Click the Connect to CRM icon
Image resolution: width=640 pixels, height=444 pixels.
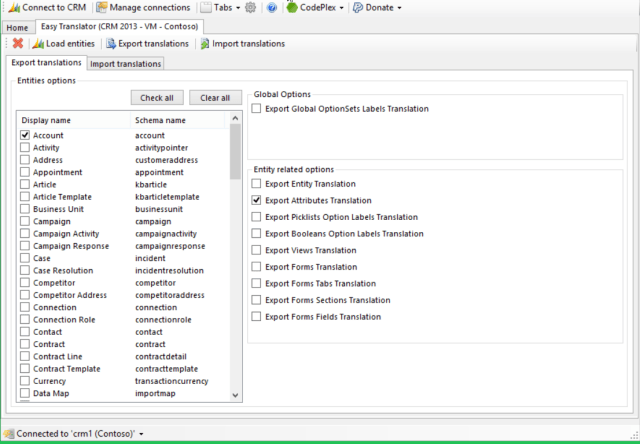click(x=12, y=7)
